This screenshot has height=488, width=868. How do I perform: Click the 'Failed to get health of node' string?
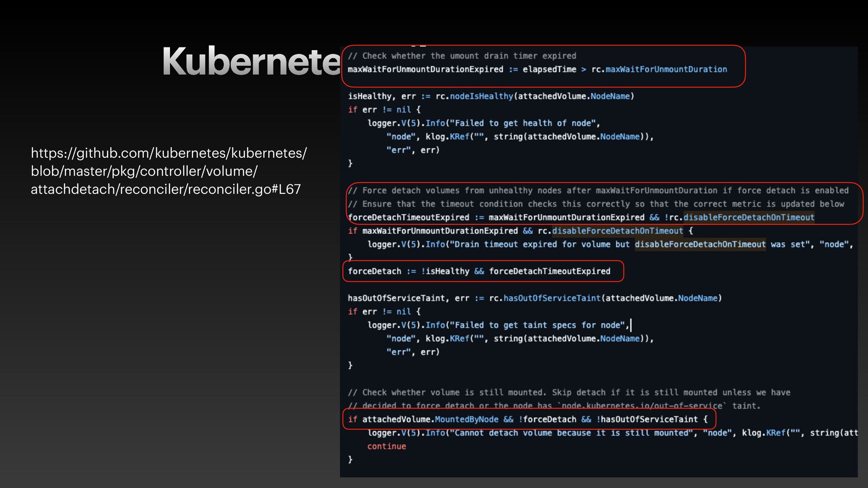coord(524,123)
